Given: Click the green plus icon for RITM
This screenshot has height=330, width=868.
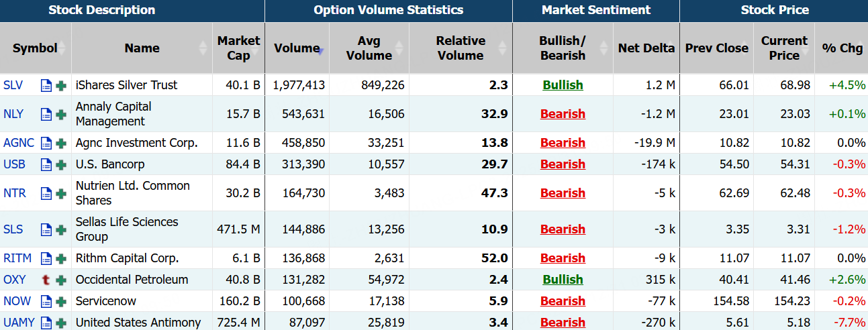Looking at the screenshot, I should pyautogui.click(x=61, y=258).
